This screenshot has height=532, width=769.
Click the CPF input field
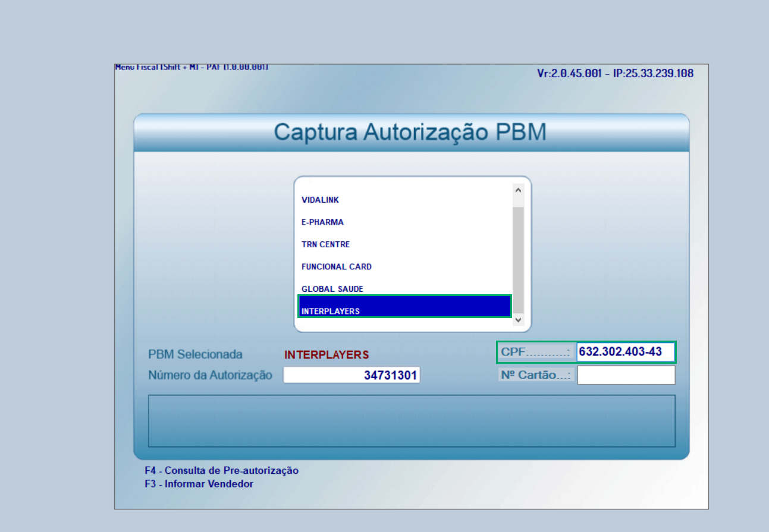tap(626, 352)
